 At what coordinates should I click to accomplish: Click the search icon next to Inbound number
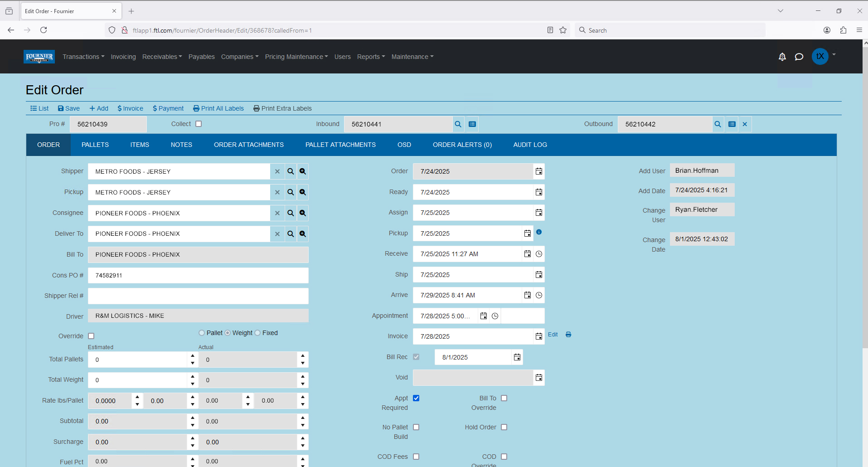point(458,124)
